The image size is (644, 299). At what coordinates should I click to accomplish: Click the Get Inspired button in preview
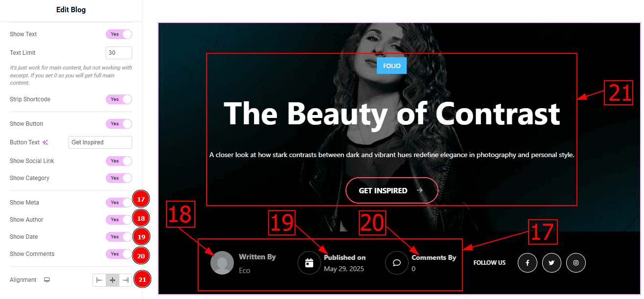point(391,190)
